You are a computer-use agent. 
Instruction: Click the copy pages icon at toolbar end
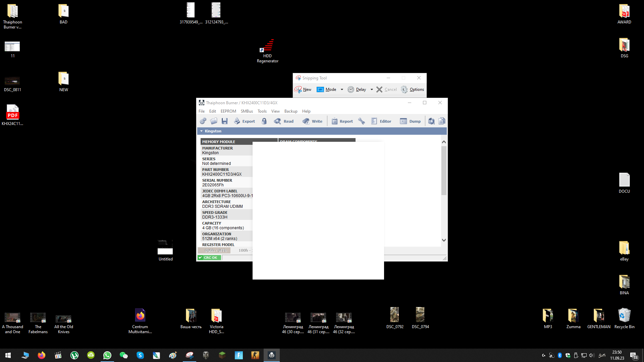[442, 121]
